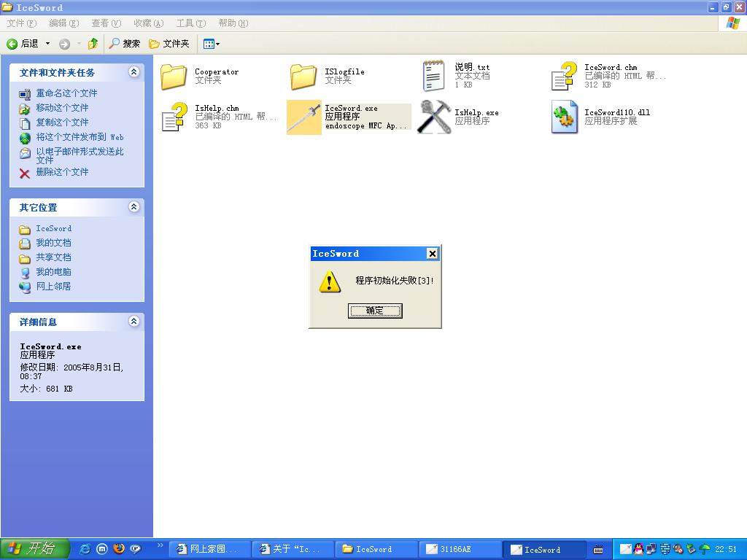Click 移动这个文件 link

[x=63, y=108]
